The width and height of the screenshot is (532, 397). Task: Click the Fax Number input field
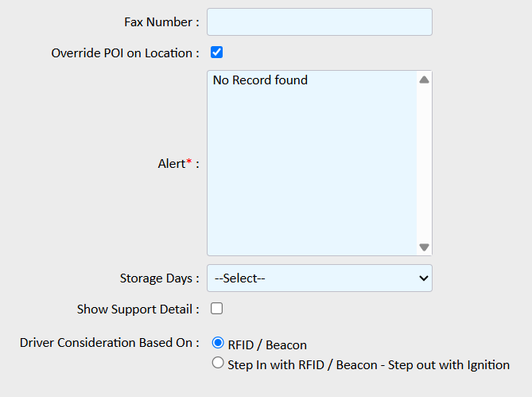click(319, 22)
